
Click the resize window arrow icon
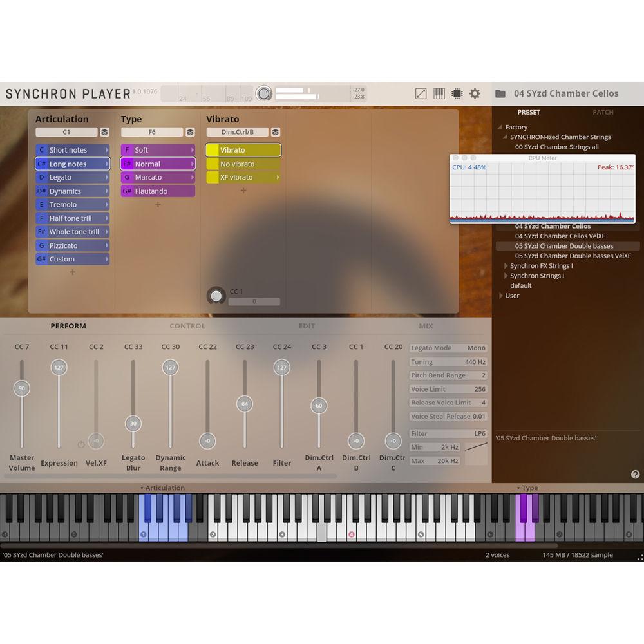[x=421, y=93]
